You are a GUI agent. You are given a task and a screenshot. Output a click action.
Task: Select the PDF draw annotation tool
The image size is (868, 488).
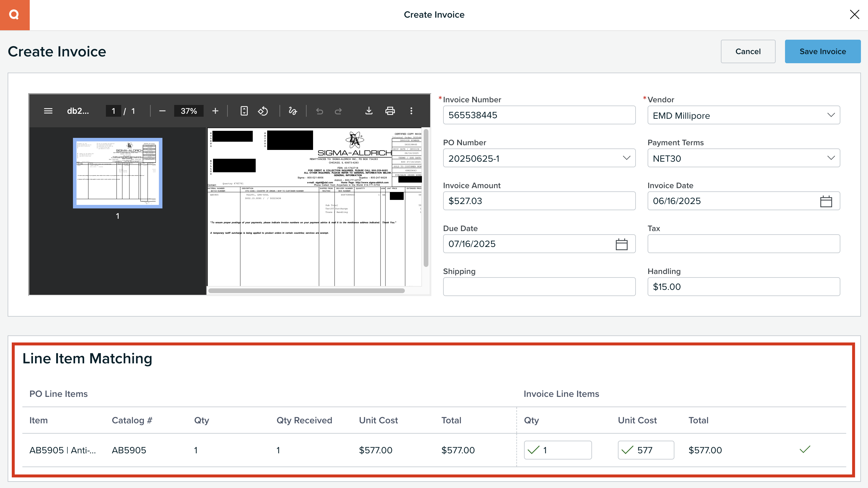293,111
